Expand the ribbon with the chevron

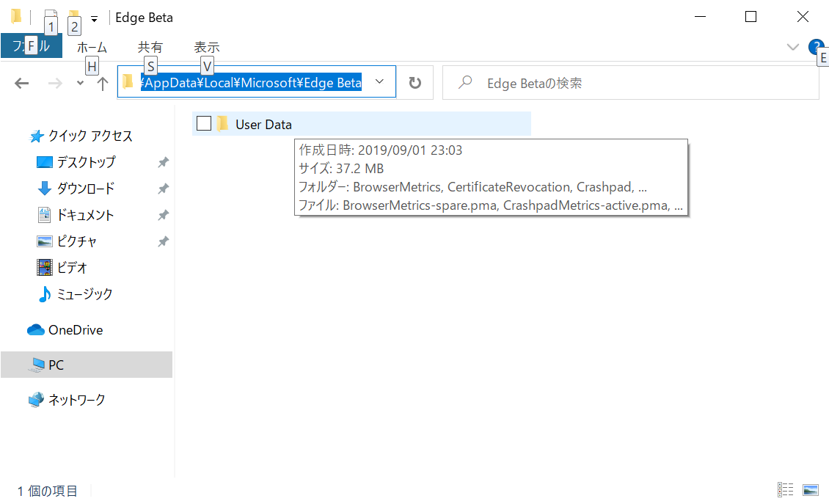792,47
